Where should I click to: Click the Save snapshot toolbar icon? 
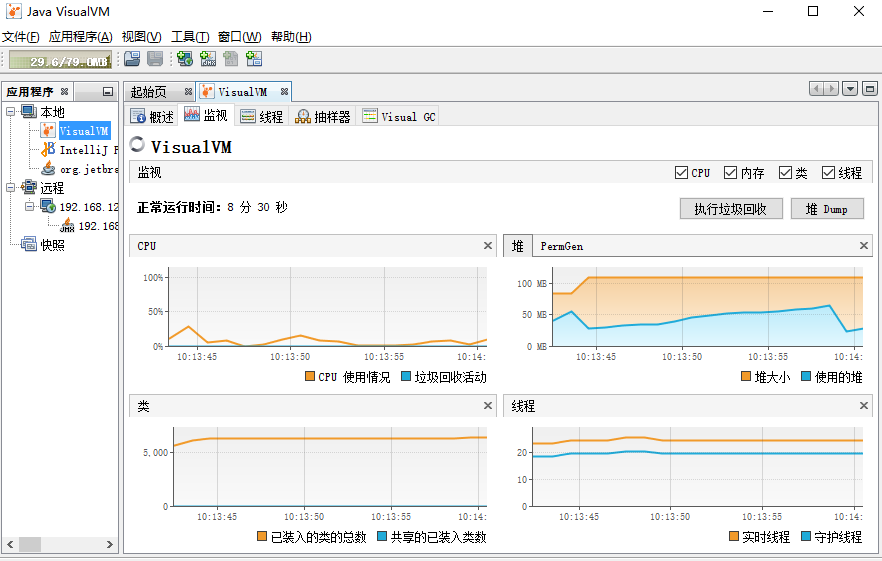point(155,59)
